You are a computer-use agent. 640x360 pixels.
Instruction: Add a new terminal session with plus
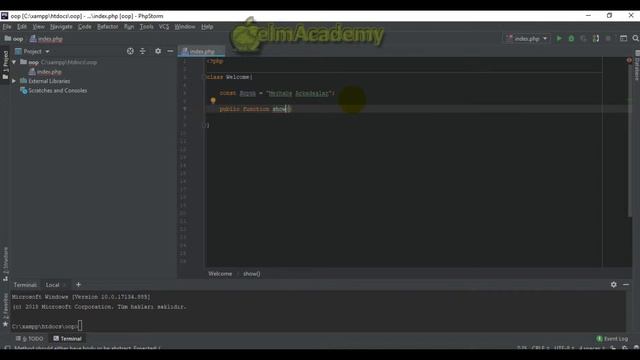[x=78, y=284]
